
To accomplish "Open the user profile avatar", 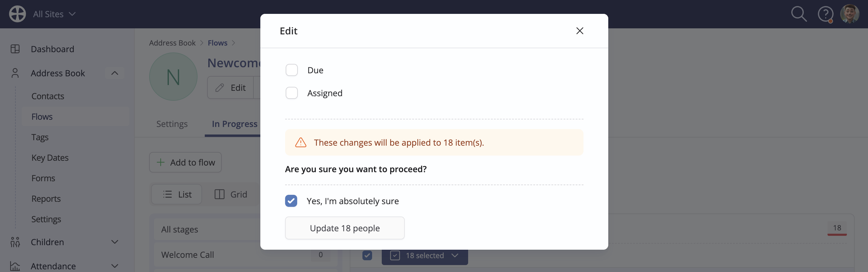I will [850, 14].
